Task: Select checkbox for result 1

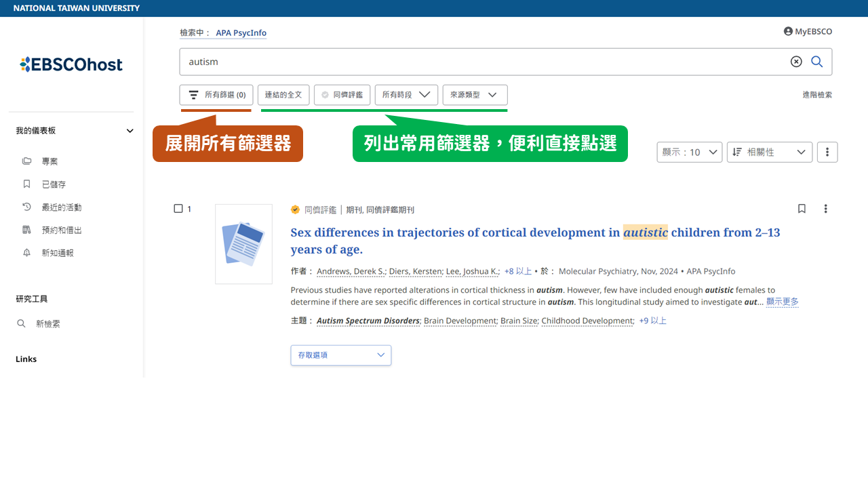Action: 178,209
